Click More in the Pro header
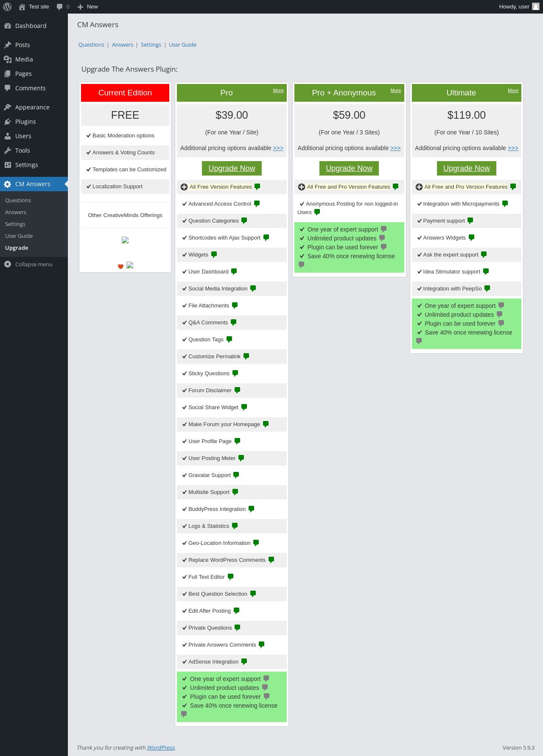Image resolution: width=543 pixels, height=756 pixels. (278, 90)
